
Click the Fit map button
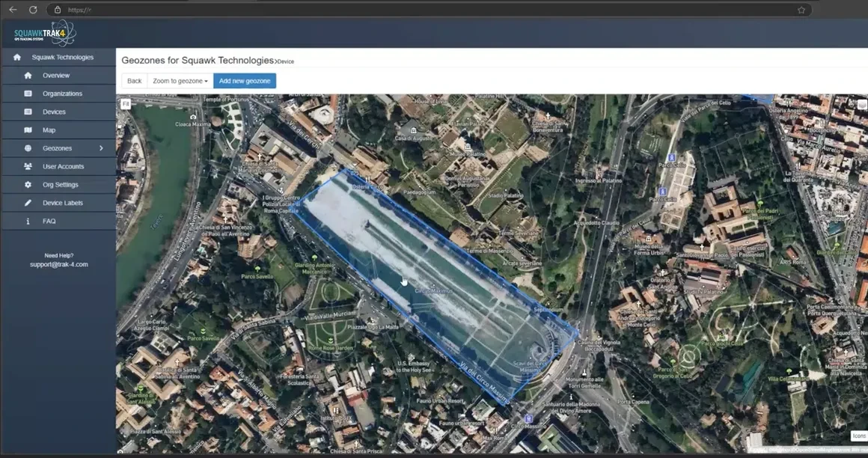(126, 104)
